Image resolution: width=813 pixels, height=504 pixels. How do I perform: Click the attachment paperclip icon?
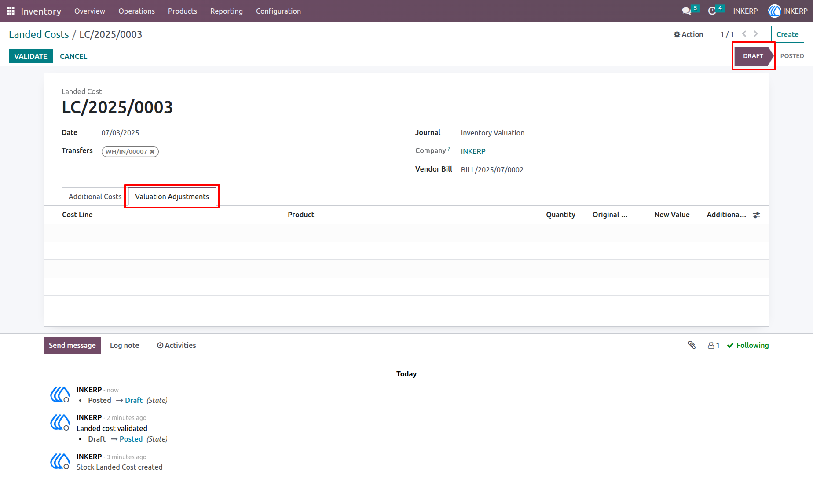pyautogui.click(x=692, y=345)
